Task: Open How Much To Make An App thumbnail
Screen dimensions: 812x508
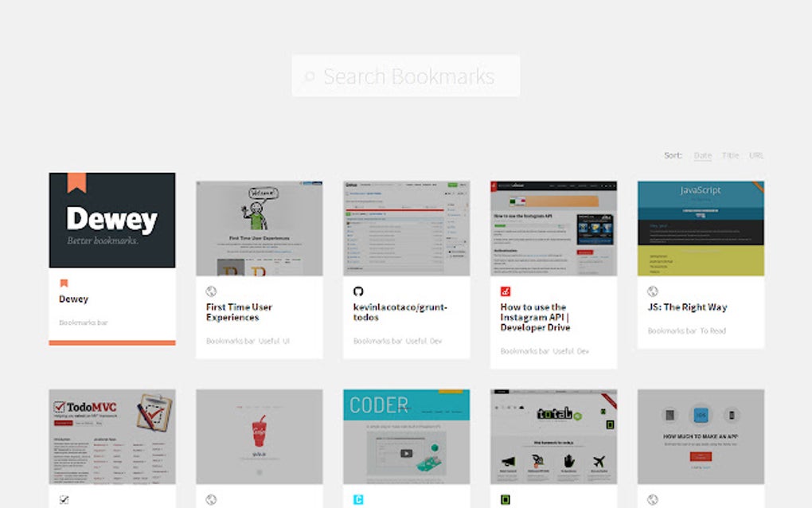Action: tap(701, 436)
